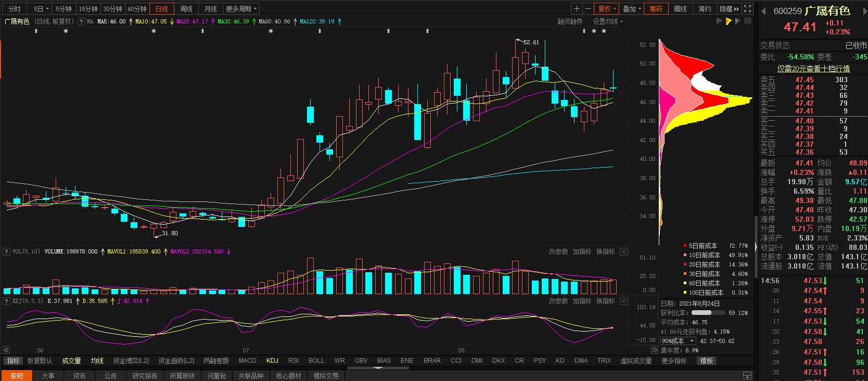Select the gray chip distribution flag icon

[x=738, y=21]
